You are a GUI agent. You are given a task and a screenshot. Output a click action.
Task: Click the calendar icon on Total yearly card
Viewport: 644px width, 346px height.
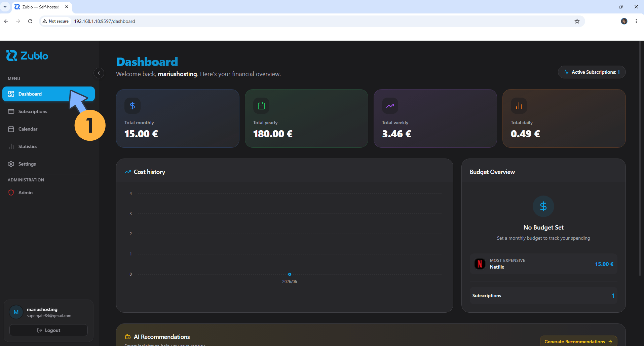click(x=261, y=106)
